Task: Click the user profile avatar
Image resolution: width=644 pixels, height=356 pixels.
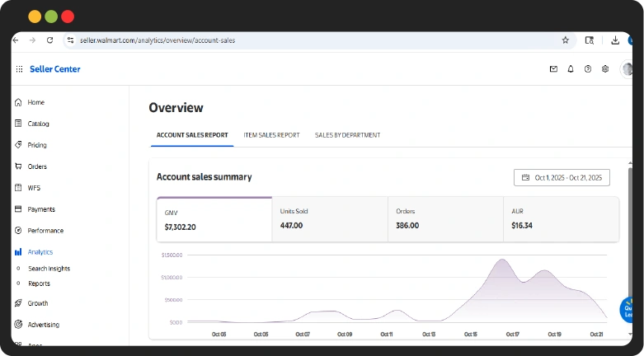Action: click(x=627, y=69)
